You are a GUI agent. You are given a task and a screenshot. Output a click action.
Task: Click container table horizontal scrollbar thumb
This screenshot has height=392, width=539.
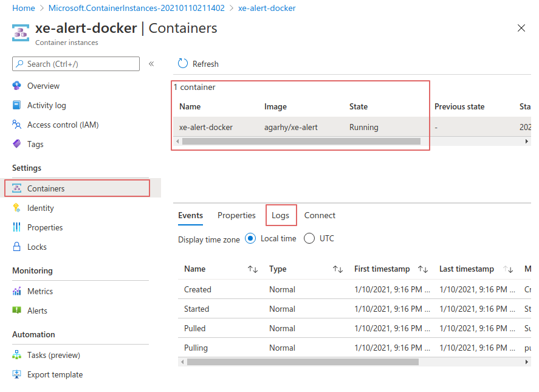tap(301, 142)
